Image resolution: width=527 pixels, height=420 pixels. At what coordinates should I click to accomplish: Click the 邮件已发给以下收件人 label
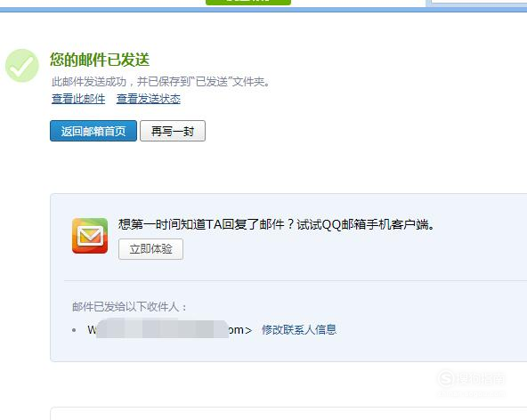[x=129, y=306]
